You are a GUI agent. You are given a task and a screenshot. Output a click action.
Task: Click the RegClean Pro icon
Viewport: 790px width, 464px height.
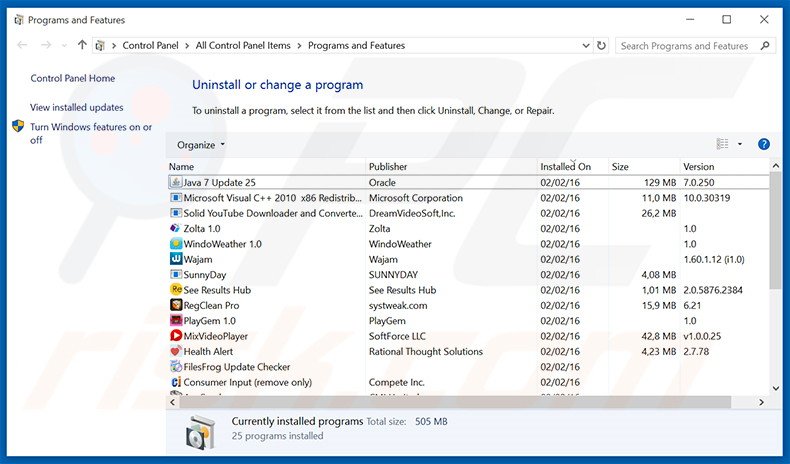(176, 305)
